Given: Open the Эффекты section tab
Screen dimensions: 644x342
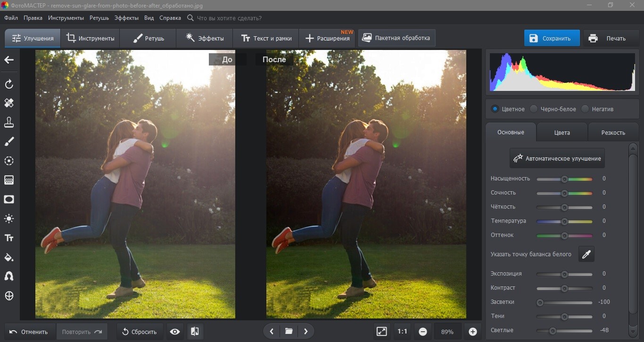Looking at the screenshot, I should 205,38.
